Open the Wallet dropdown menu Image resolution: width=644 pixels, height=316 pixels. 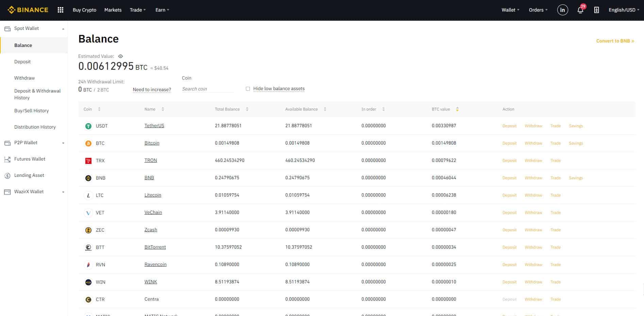pyautogui.click(x=510, y=10)
